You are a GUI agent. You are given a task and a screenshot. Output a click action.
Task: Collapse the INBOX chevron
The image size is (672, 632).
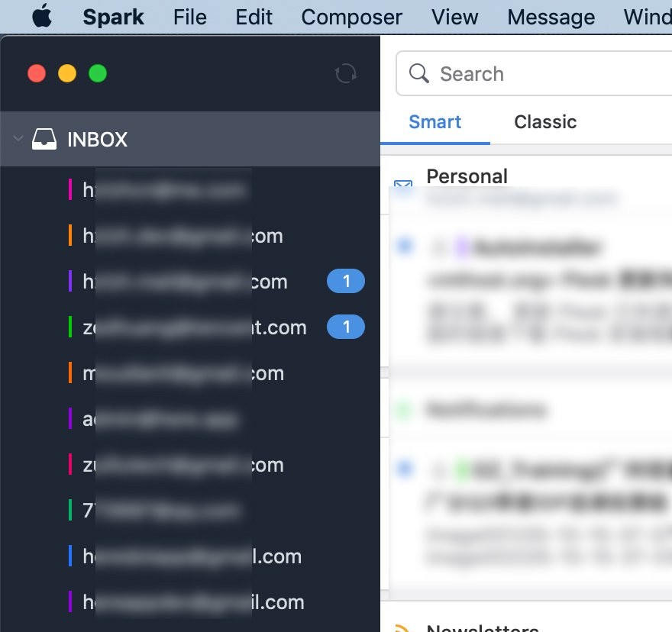pyautogui.click(x=18, y=140)
